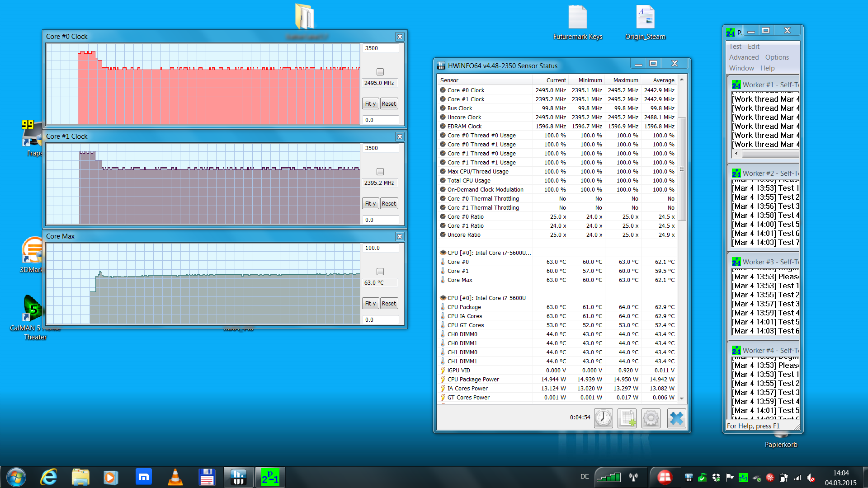The image size is (868, 488).
Task: Toggle checkbox in Core #0 Clock graph
Action: click(380, 72)
